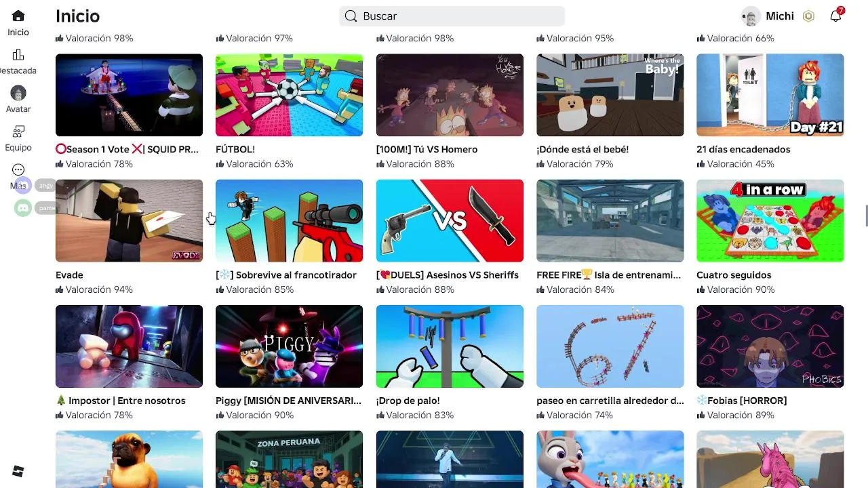Open the 21 días encadenados thumbnail
Viewport: 868px width, 488px height.
[770, 95]
